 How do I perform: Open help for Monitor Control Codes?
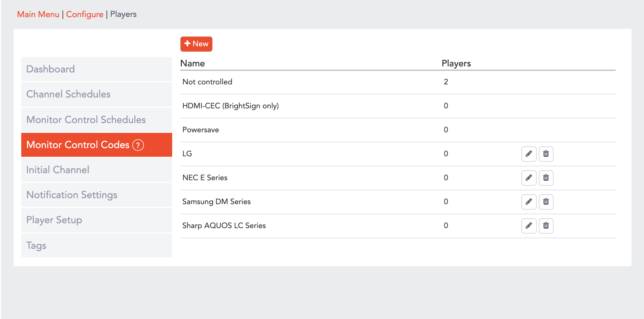pyautogui.click(x=138, y=145)
